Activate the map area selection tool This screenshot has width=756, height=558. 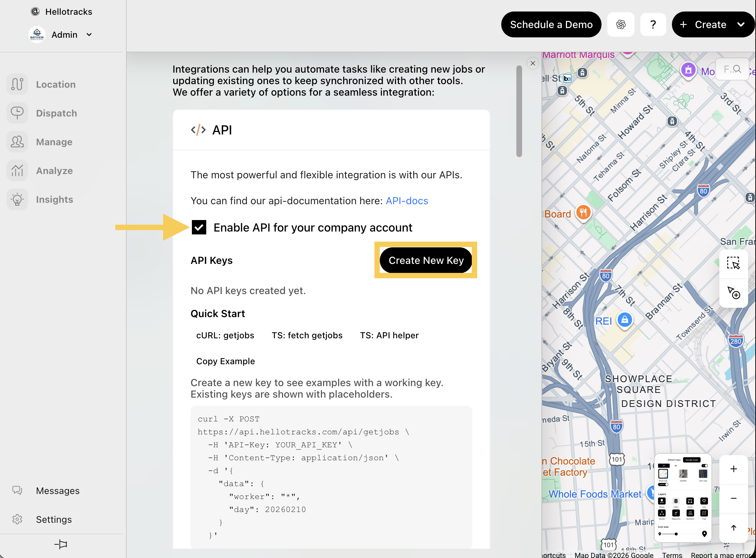pyautogui.click(x=733, y=263)
